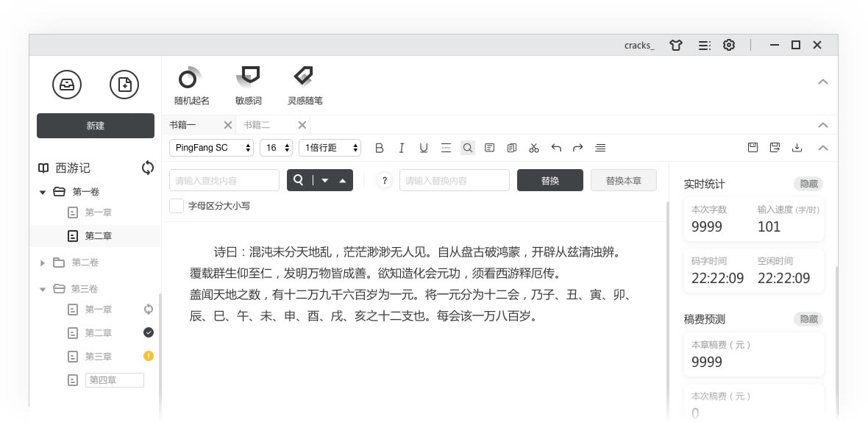
Task: Open the PingFang SC font dropdown
Action: coord(211,148)
